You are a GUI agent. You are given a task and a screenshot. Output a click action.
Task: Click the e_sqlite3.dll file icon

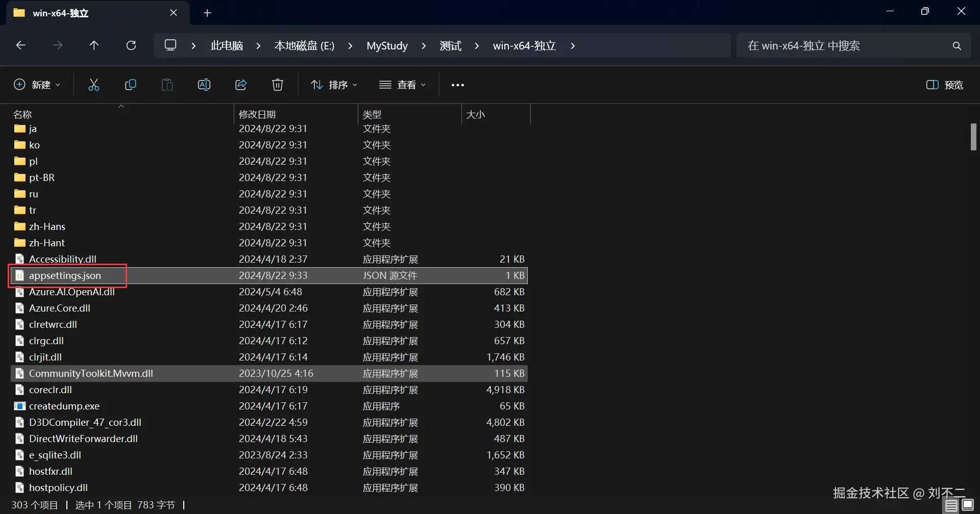pyautogui.click(x=20, y=455)
